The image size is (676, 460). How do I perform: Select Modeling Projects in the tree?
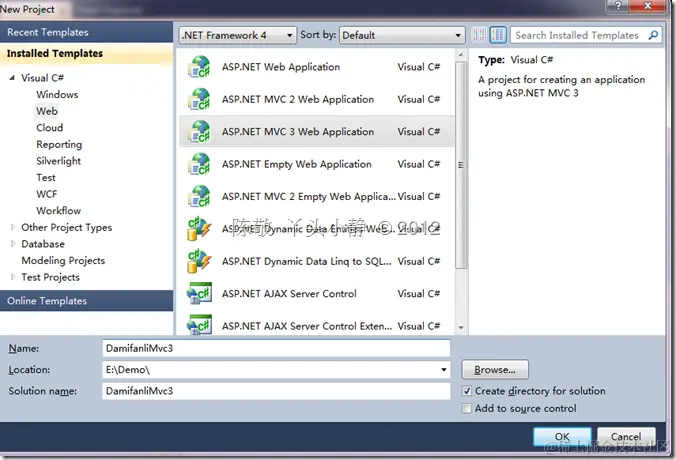tap(63, 260)
